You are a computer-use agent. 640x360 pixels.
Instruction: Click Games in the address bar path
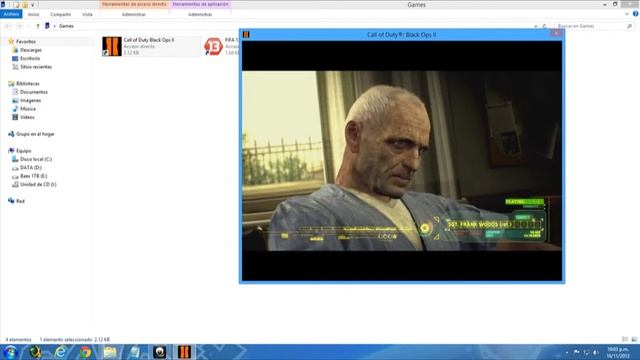click(66, 26)
